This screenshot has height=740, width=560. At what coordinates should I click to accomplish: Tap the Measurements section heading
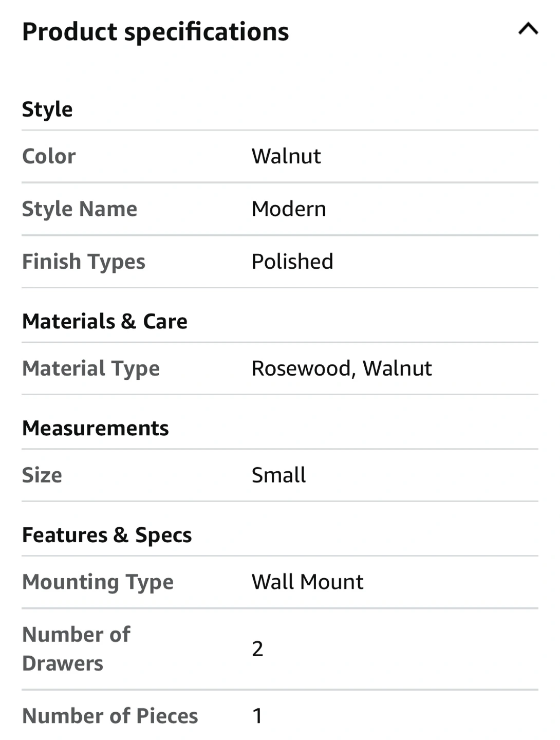click(x=96, y=429)
